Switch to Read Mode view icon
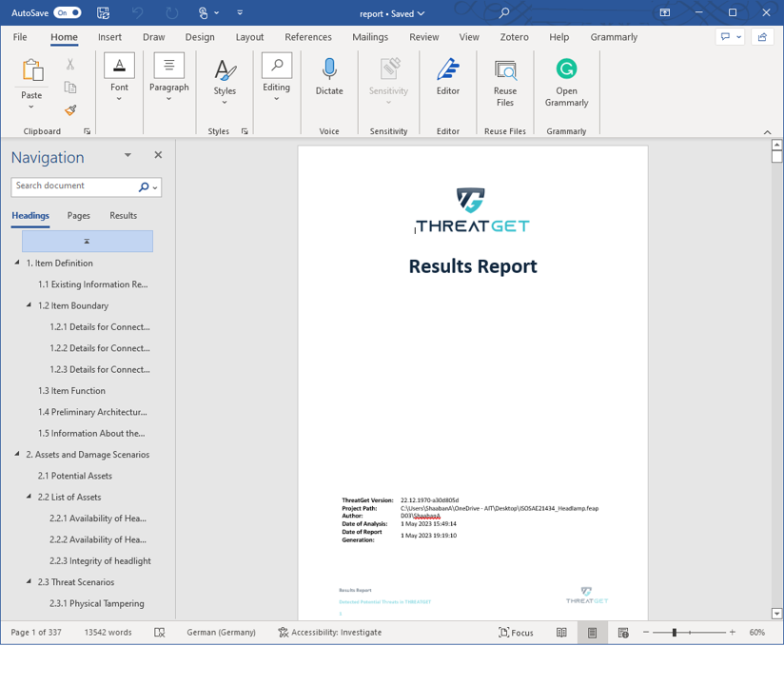 click(x=561, y=633)
